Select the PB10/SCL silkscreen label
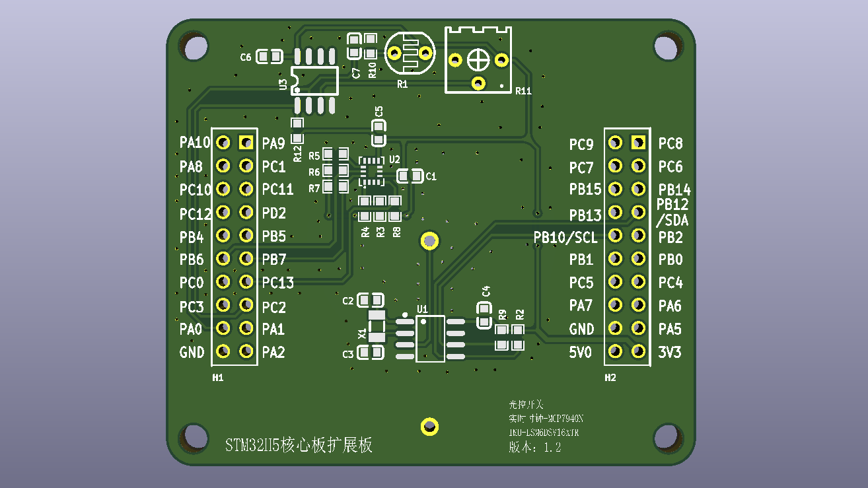The image size is (868, 488). 565,236
